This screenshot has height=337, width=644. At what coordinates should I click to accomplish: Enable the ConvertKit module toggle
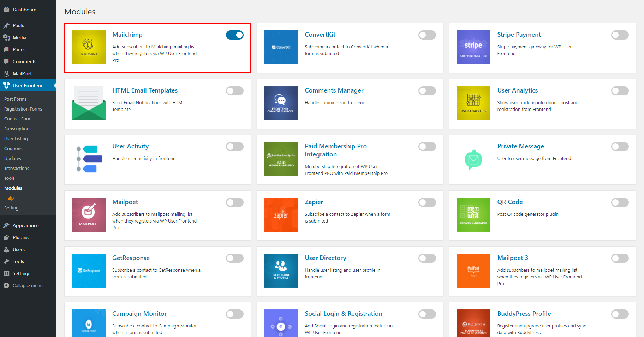tap(427, 35)
